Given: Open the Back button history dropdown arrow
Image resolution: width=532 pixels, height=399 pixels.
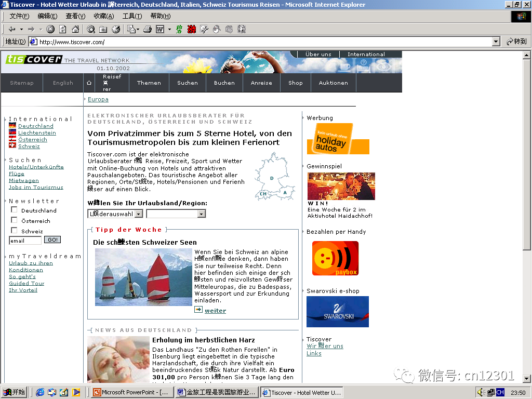Looking at the screenshot, I should pyautogui.click(x=21, y=30).
